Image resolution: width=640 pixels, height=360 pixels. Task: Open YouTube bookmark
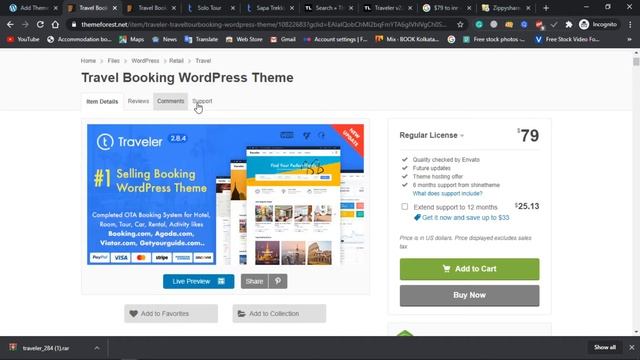[x=23, y=39]
